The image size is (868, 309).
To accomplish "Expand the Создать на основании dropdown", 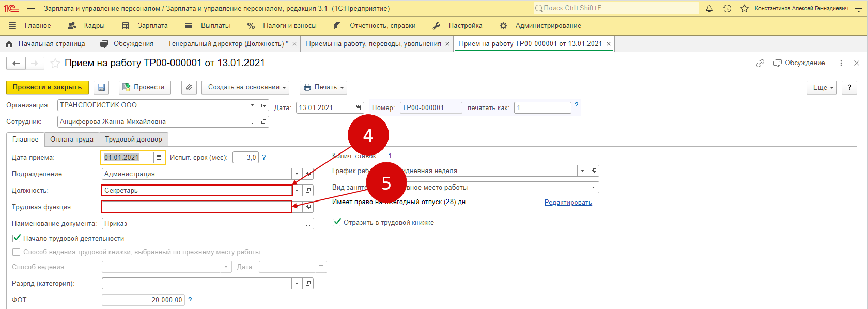I will point(245,87).
